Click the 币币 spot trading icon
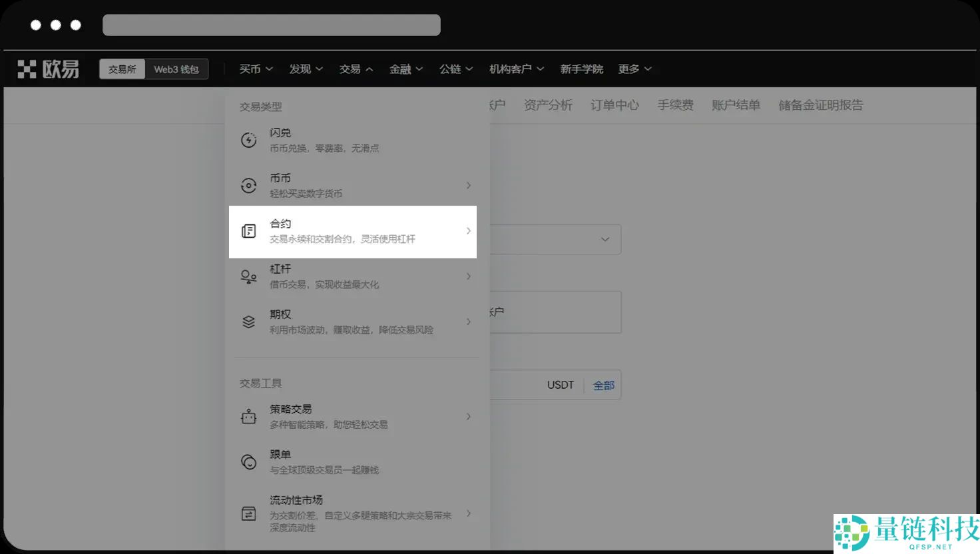 click(x=248, y=185)
